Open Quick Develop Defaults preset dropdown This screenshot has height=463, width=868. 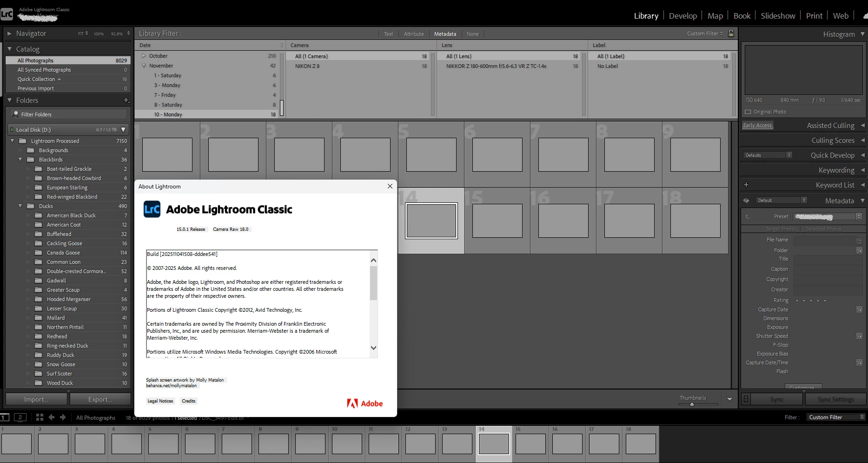tap(767, 155)
